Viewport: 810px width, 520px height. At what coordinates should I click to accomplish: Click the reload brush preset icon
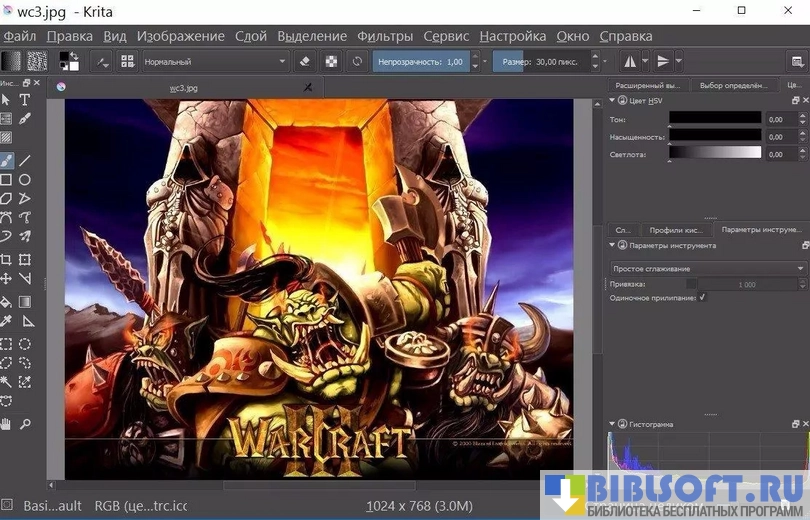pyautogui.click(x=357, y=61)
